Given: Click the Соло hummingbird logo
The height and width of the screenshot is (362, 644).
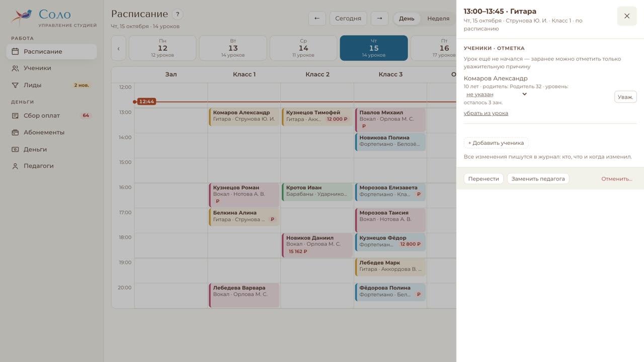Looking at the screenshot, I should tap(22, 17).
